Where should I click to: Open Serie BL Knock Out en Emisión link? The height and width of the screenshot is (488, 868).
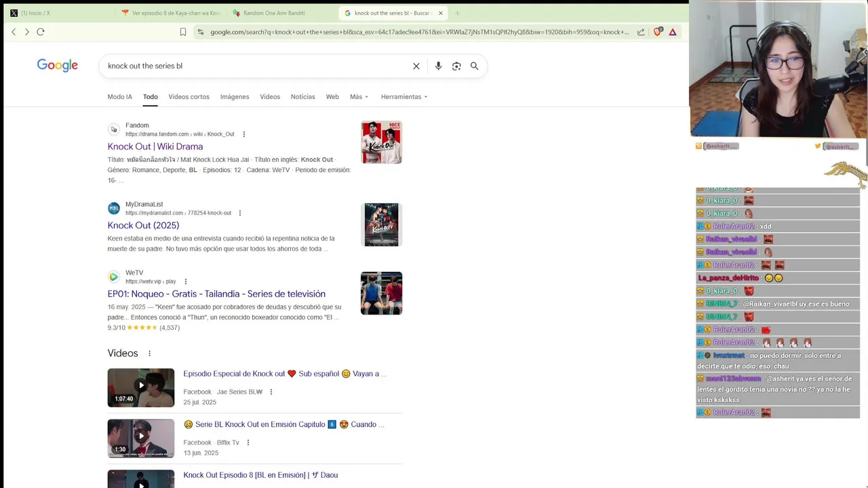click(283, 424)
